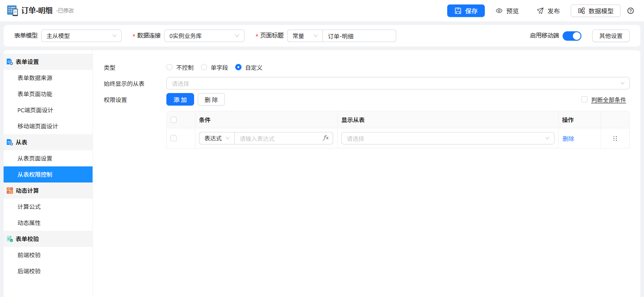
Task: Click the fx expression editor icon
Action: (x=326, y=138)
